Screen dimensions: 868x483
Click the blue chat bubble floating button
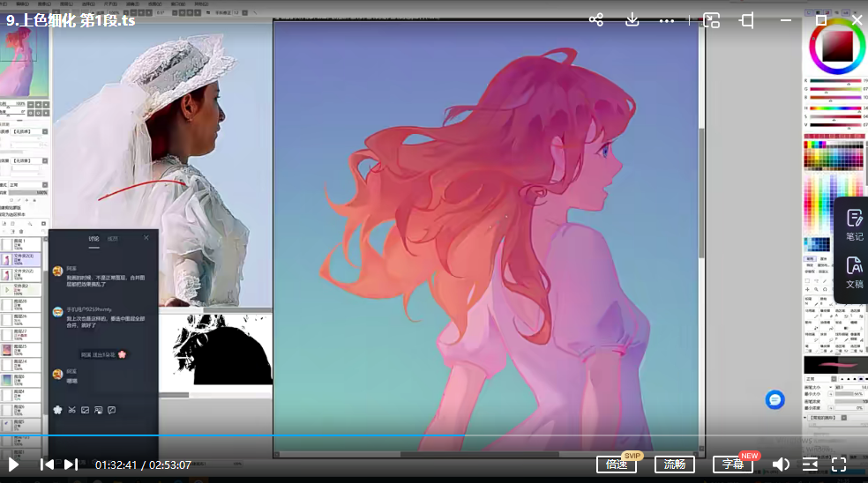tap(774, 399)
